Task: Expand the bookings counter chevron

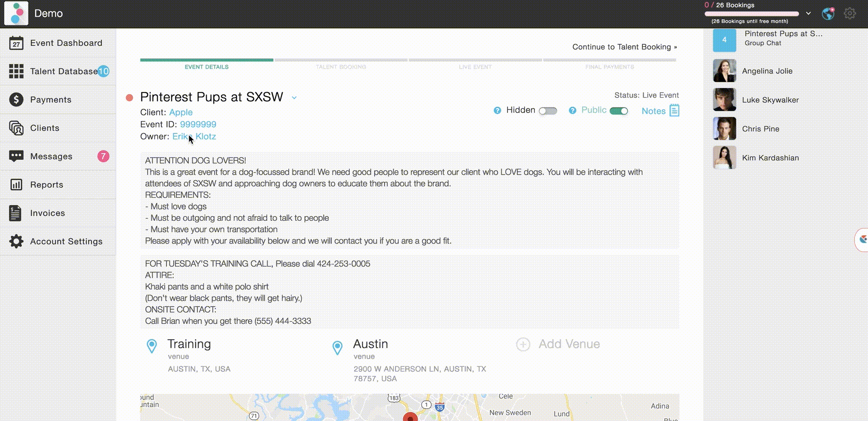Action: click(x=808, y=14)
